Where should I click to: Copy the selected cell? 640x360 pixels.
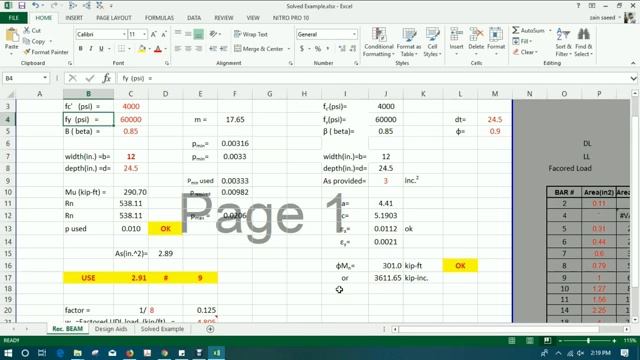[x=34, y=41]
